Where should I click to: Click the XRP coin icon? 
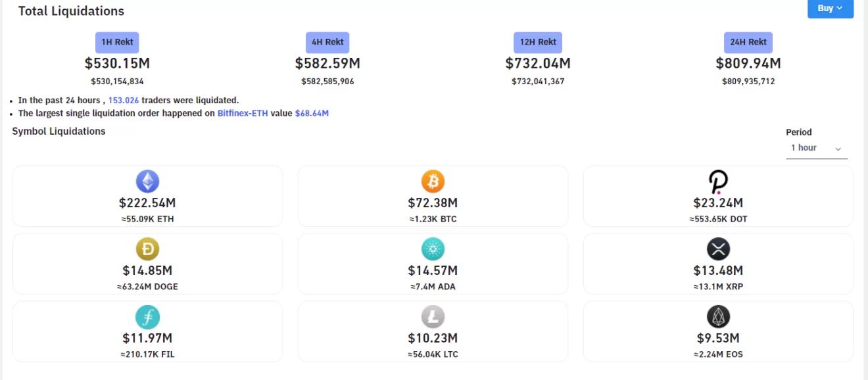point(718,249)
